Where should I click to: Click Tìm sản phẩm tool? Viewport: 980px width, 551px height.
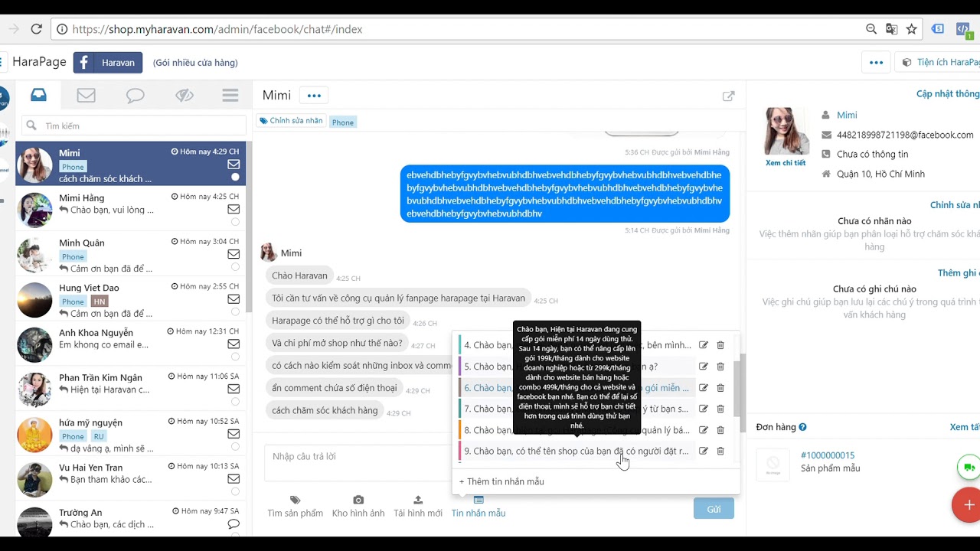(x=295, y=507)
